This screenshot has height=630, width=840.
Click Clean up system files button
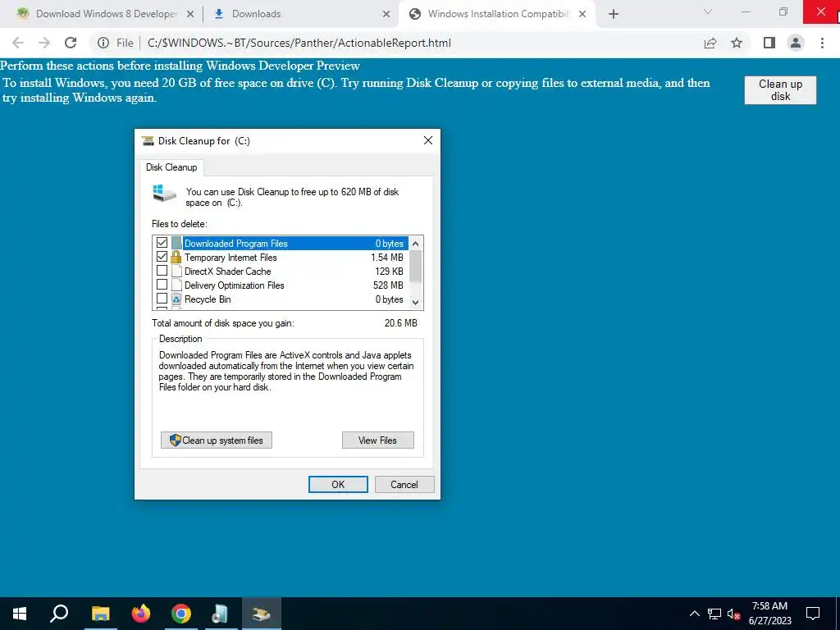[x=217, y=441]
